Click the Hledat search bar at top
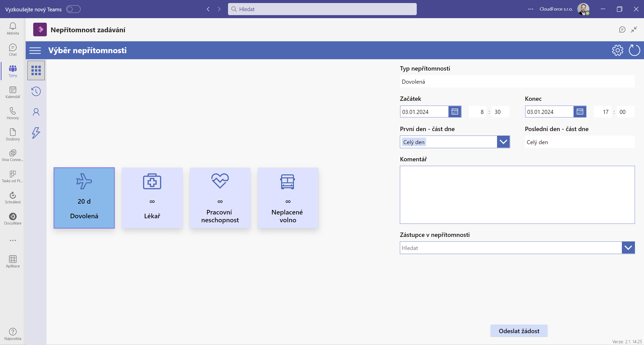The image size is (644, 345). tap(322, 9)
